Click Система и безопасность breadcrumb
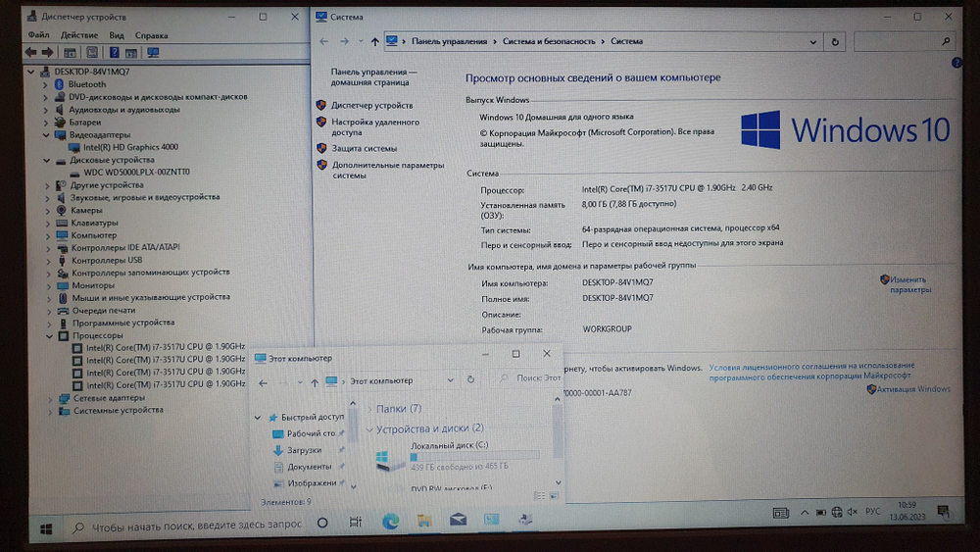Screen dimensions: 980x552 (549, 41)
